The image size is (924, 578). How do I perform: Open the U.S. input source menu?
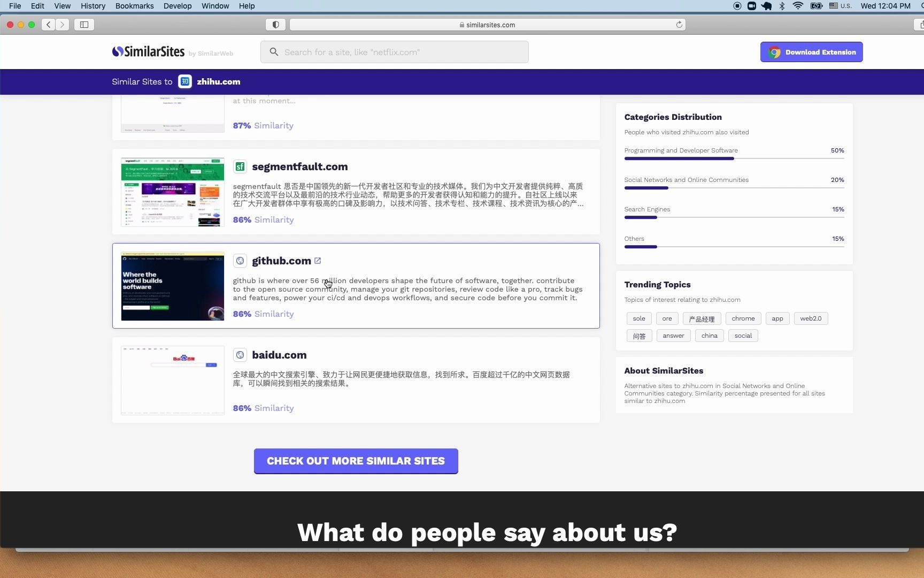[x=840, y=6]
